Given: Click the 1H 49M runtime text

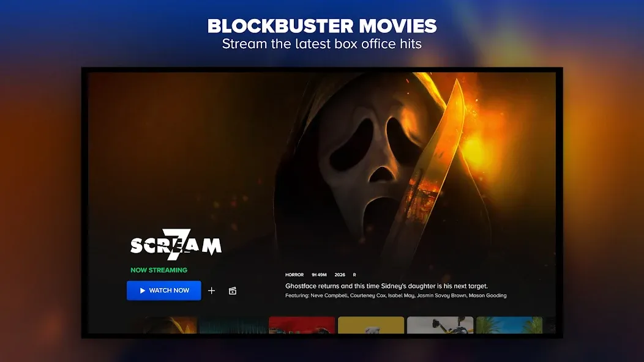Looking at the screenshot, I should point(319,275).
